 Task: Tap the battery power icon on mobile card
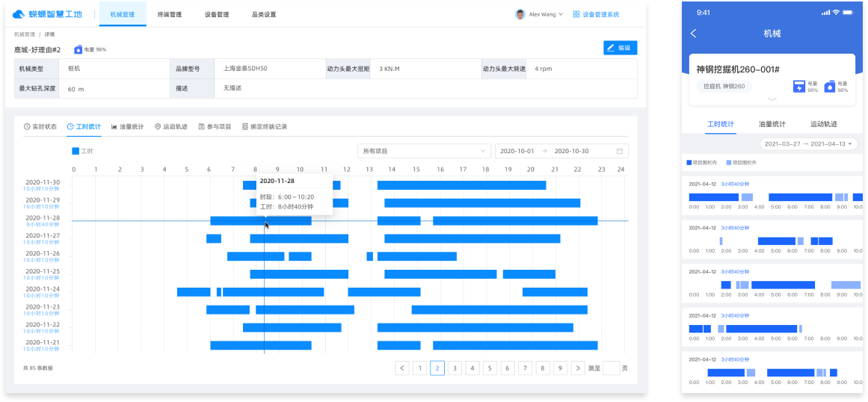(799, 87)
